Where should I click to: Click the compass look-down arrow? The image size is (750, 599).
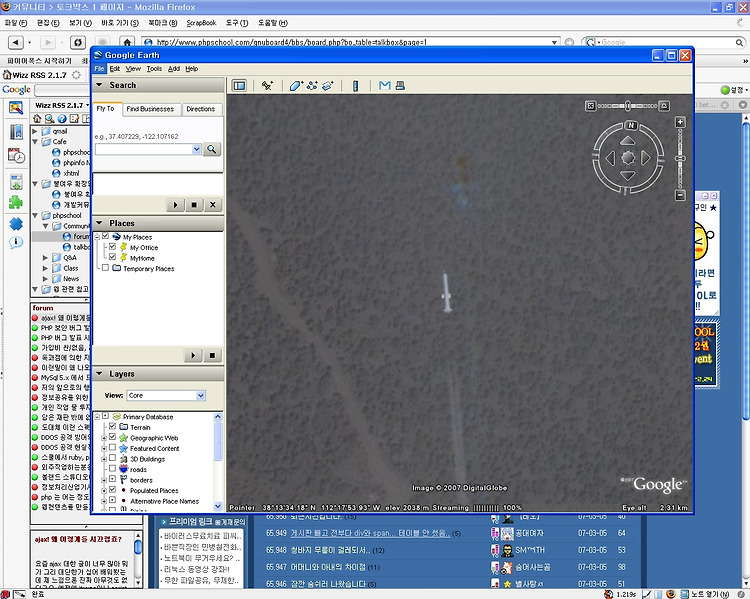[628, 175]
